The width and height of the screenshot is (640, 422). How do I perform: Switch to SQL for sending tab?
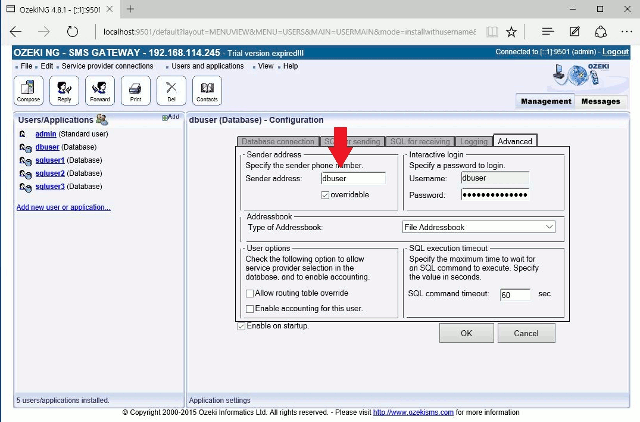(352, 141)
